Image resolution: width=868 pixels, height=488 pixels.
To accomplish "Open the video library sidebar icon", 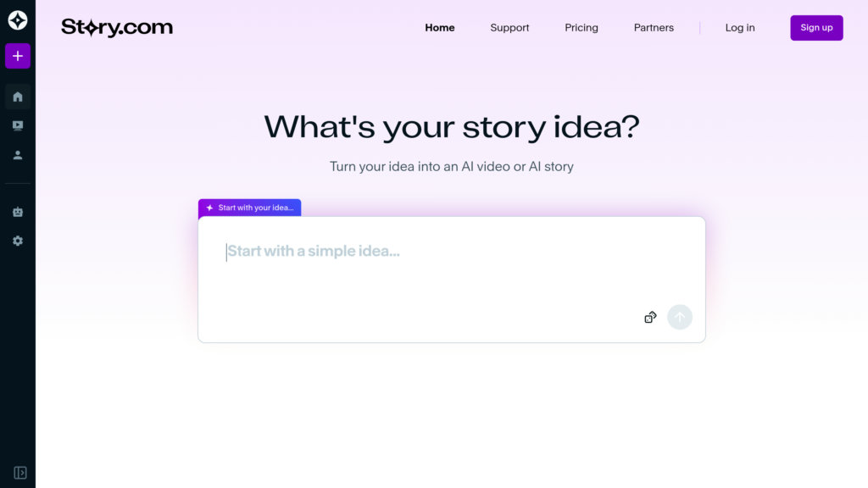I will (18, 125).
